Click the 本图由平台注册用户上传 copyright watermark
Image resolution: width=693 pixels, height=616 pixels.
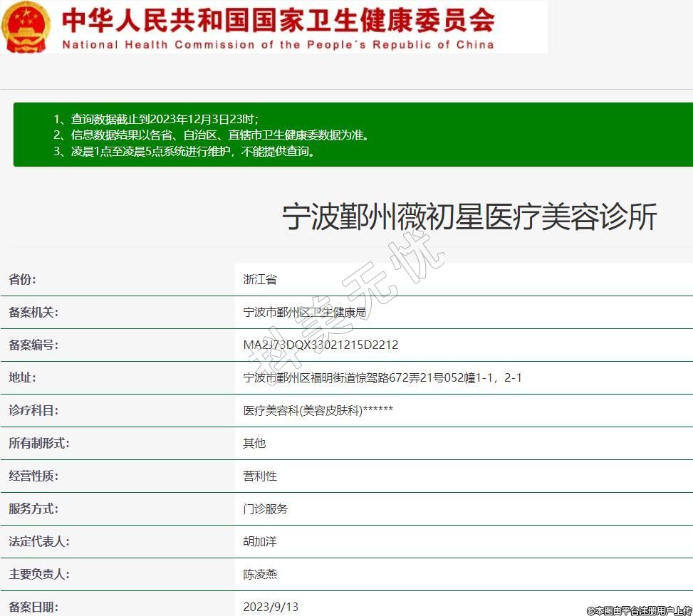(639, 610)
